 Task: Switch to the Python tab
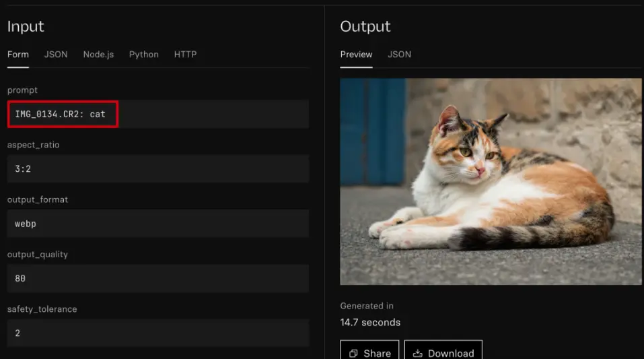coord(144,55)
